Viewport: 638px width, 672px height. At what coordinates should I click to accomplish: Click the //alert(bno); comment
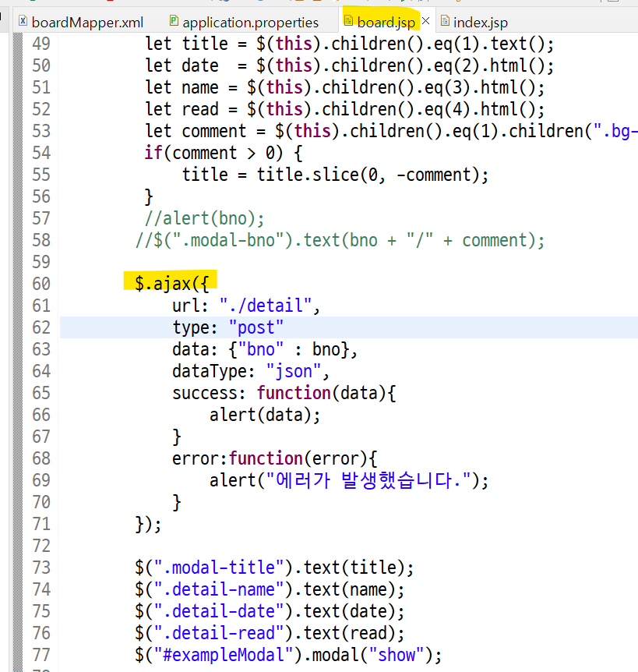204,218
